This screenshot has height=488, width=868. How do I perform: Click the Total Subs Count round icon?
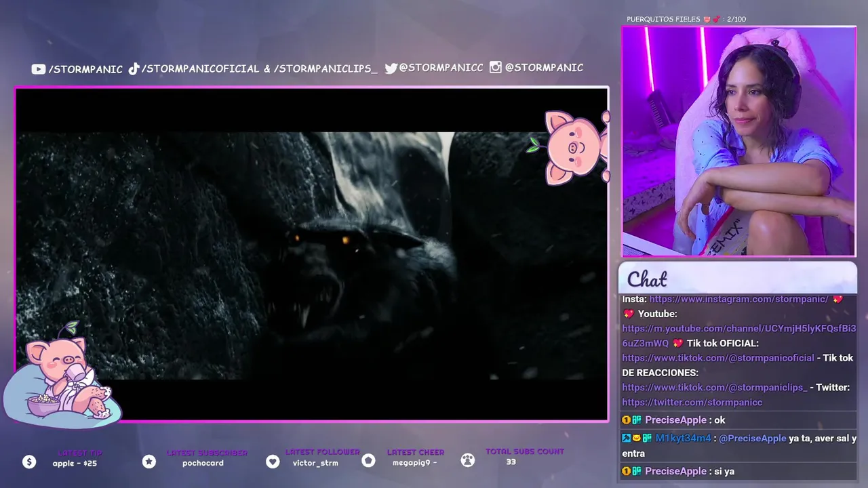click(x=468, y=460)
